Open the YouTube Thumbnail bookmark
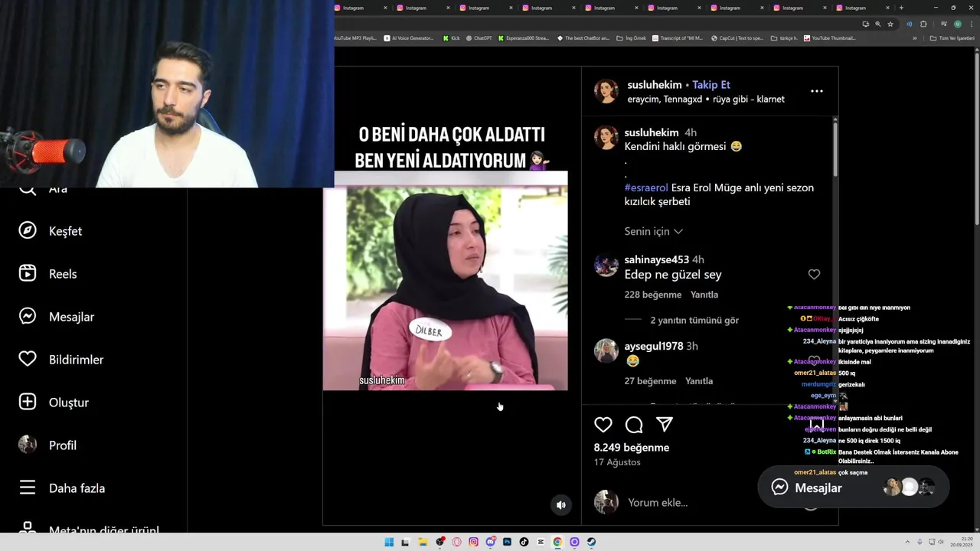 click(x=829, y=37)
